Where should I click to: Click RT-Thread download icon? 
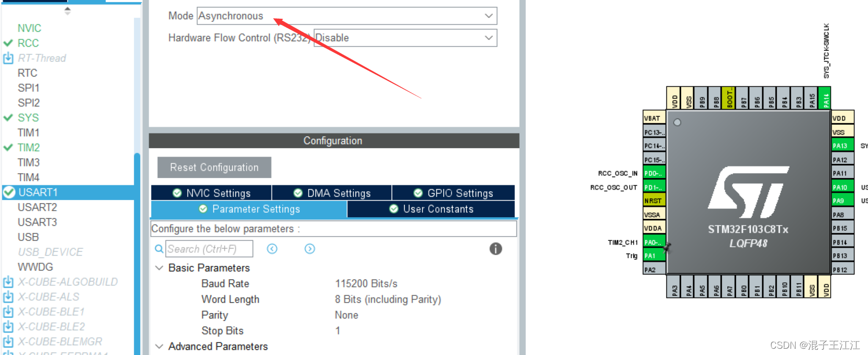pos(8,58)
